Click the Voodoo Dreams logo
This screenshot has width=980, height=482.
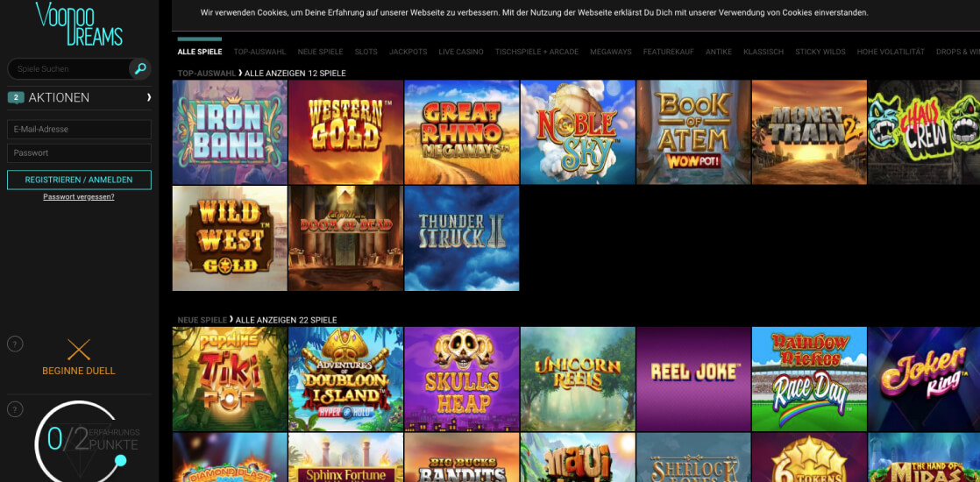[x=79, y=24]
